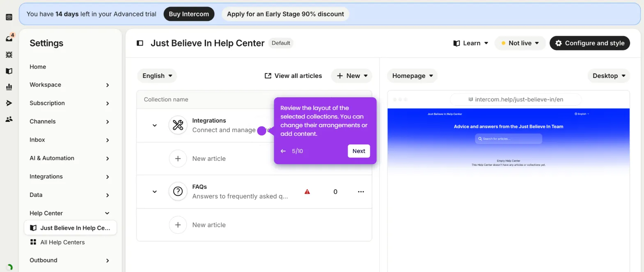Screen dimensions: 644x272
Task: Open the Contacts people icon
Action: (x=9, y=119)
